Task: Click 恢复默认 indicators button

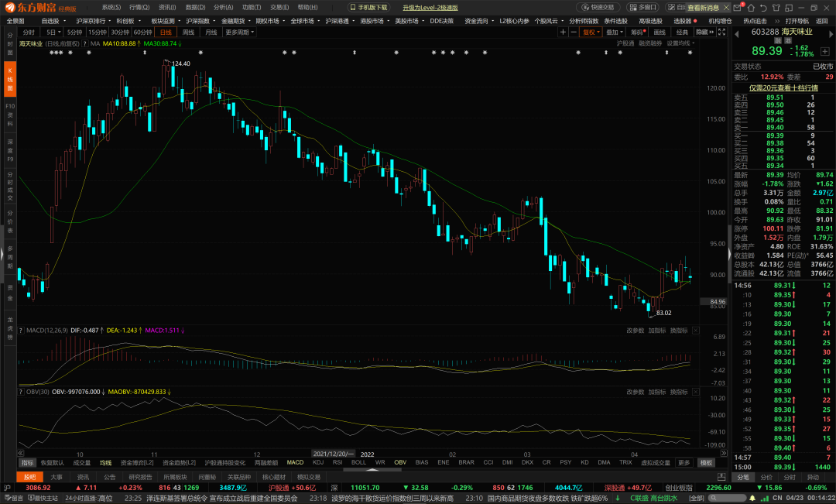Action: point(53,462)
